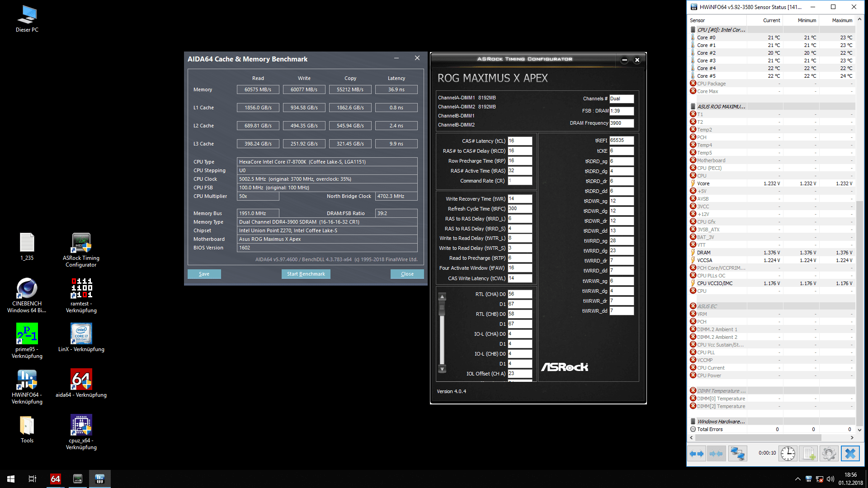
Task: Open the volume control in system tray
Action: point(830,479)
